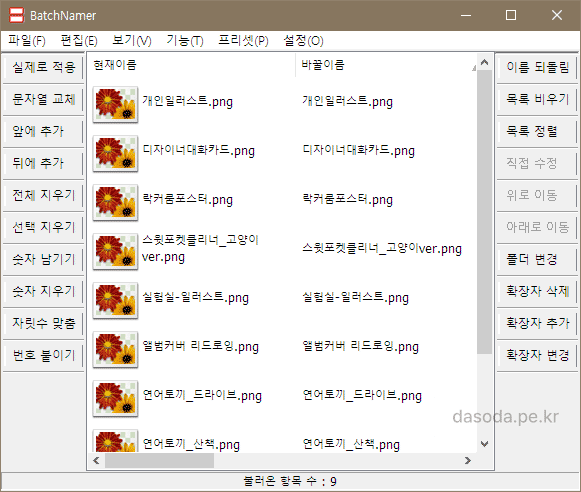Click the 바꿀이름 column header
Screen dimensions: 581x492
[385, 65]
